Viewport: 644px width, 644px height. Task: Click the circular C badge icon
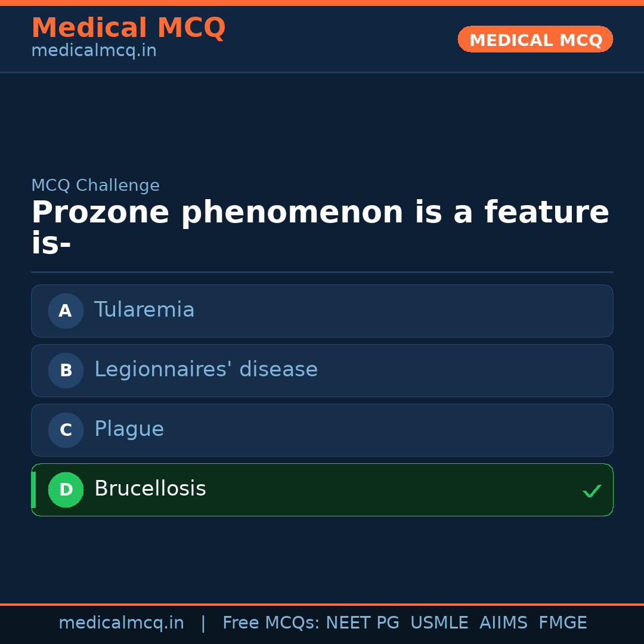coord(66,430)
